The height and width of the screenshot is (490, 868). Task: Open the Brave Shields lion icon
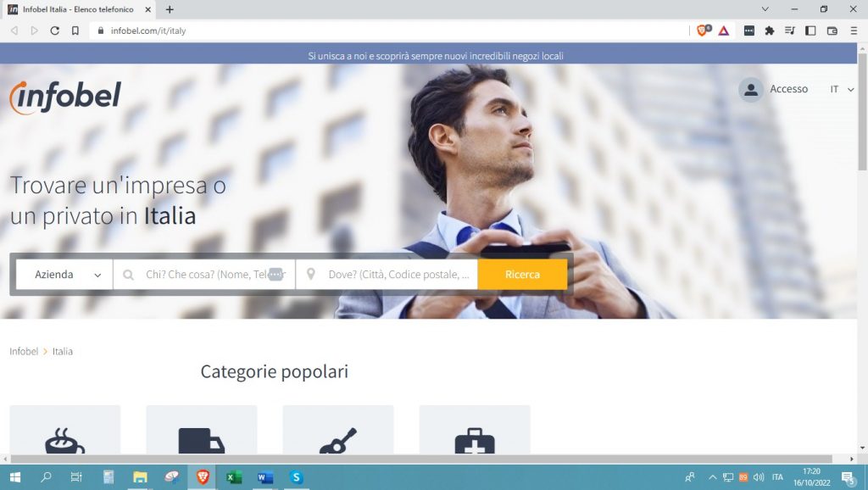[x=703, y=31]
